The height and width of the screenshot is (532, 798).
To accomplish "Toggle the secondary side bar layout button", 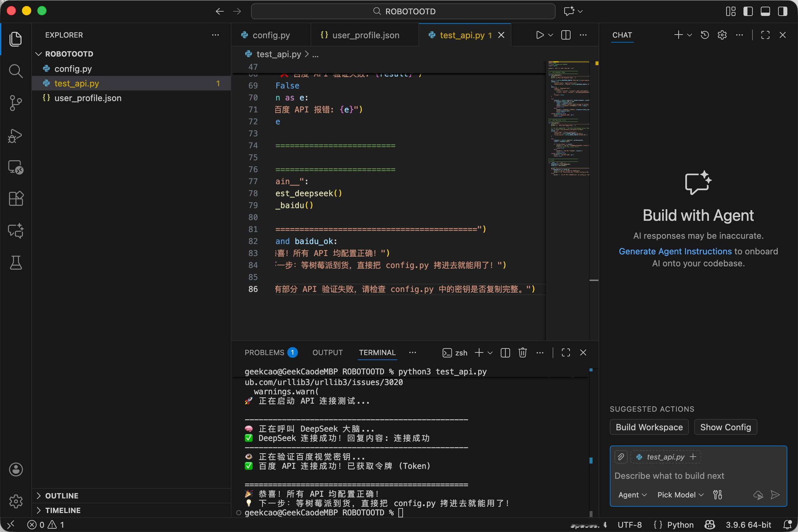I will (x=782, y=11).
